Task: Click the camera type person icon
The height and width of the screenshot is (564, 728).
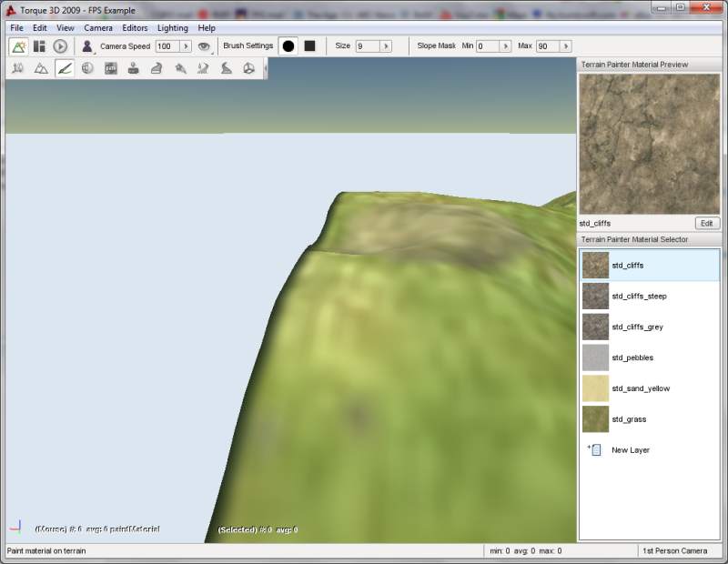Action: click(x=87, y=46)
